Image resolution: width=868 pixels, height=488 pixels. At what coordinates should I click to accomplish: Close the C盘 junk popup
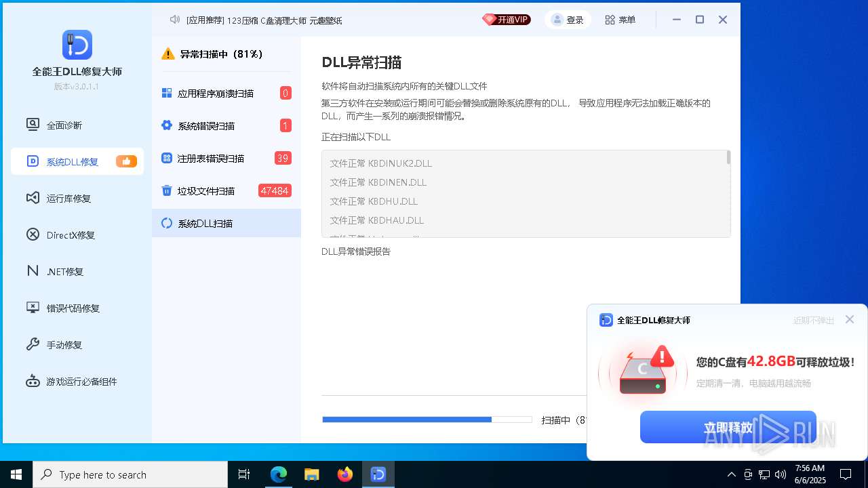tap(850, 319)
